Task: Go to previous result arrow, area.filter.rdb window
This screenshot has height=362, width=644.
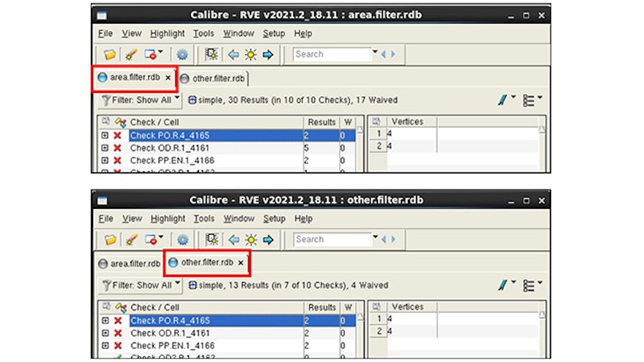Action: 233,54
